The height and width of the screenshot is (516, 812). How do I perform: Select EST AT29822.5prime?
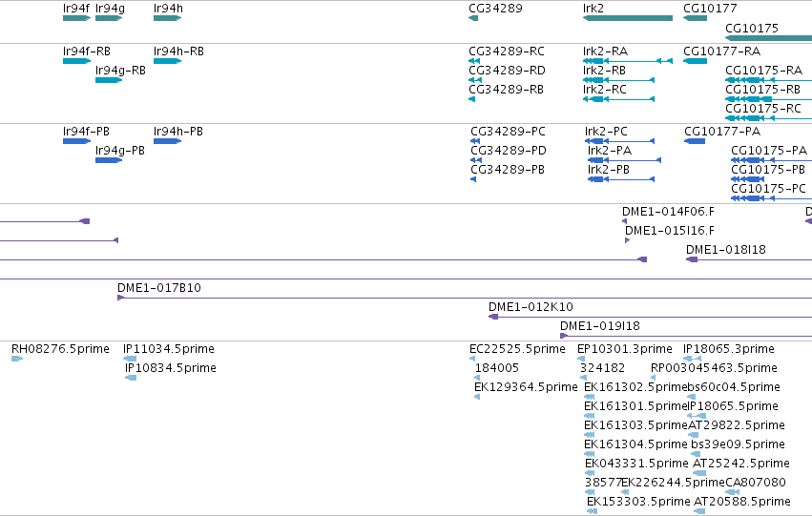pos(737,426)
